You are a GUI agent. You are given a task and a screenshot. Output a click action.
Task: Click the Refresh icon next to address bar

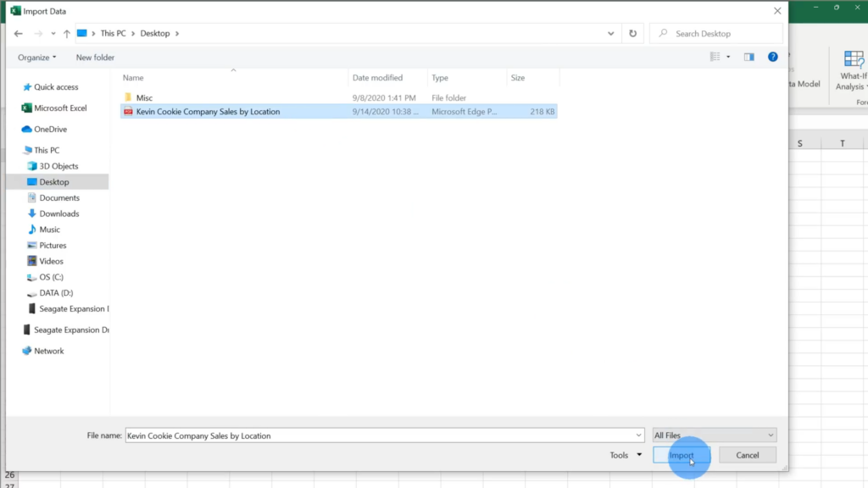[632, 33]
